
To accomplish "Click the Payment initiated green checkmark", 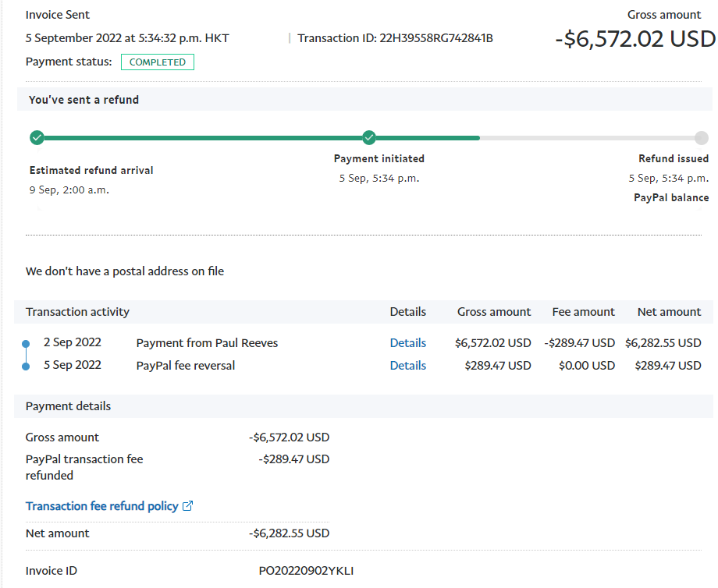I will point(369,138).
